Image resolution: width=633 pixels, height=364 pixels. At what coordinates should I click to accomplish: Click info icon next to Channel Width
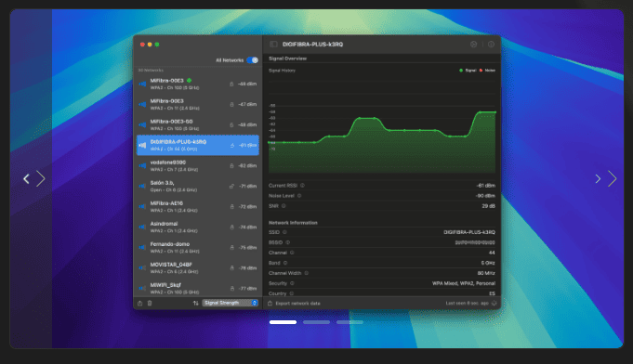tap(307, 273)
